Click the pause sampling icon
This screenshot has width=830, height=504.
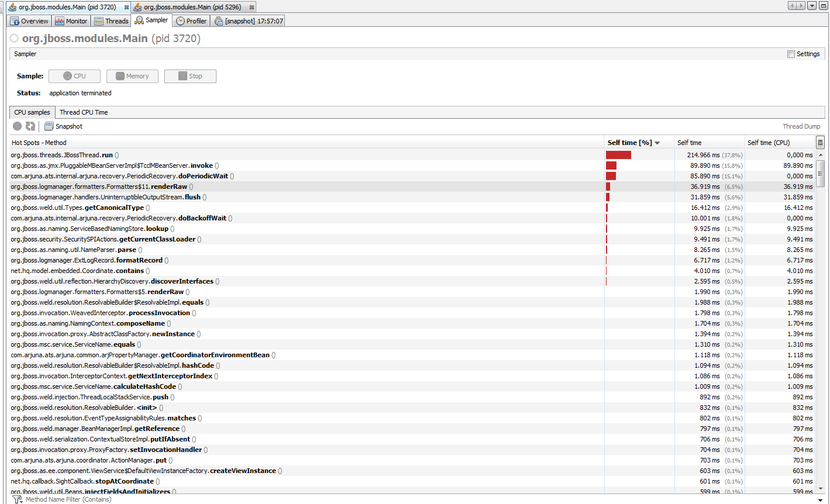tap(17, 126)
